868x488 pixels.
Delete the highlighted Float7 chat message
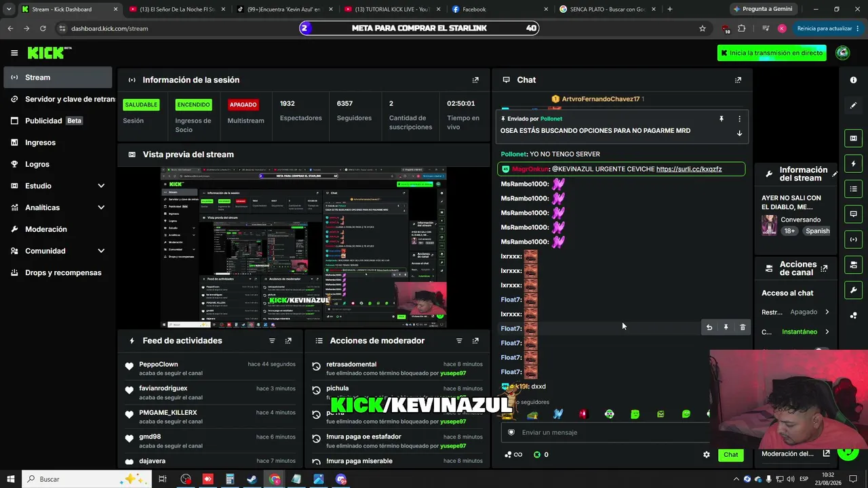(x=743, y=327)
